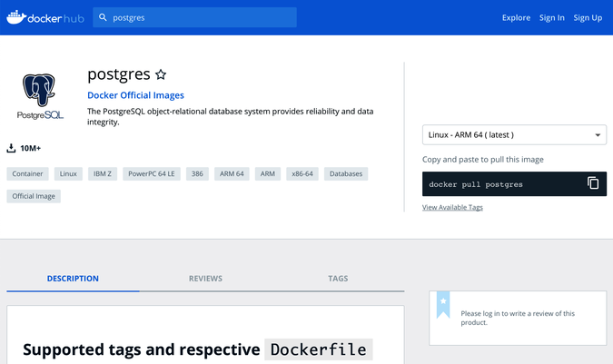This screenshot has height=364, width=613.
Task: Click the PowerPC 64 LE chip
Action: [x=152, y=173]
